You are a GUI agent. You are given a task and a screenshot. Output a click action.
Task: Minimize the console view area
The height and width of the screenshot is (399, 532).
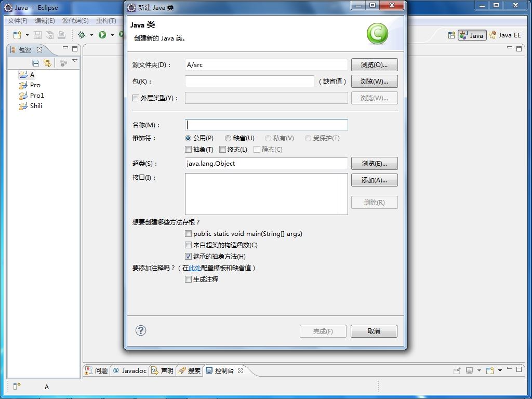click(x=509, y=368)
